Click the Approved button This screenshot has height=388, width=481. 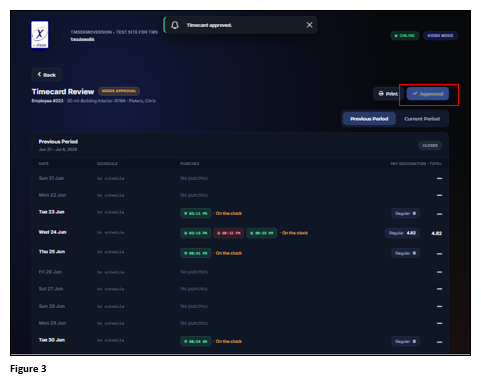point(428,94)
